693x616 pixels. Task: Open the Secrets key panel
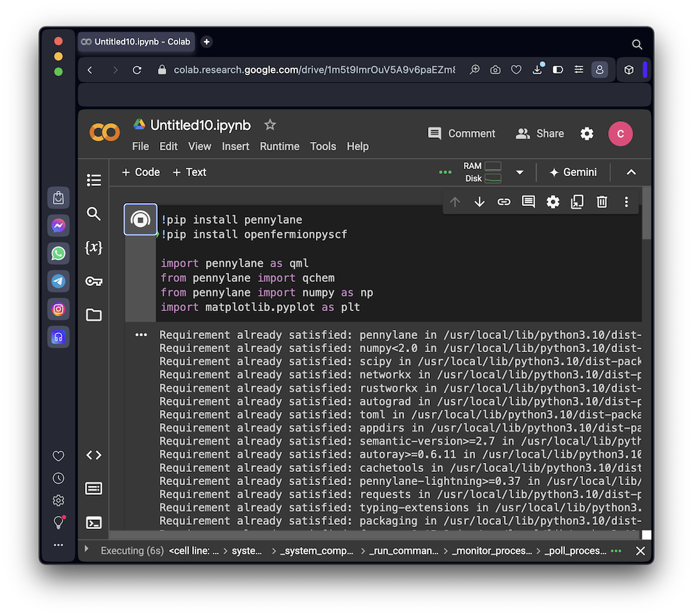94,281
